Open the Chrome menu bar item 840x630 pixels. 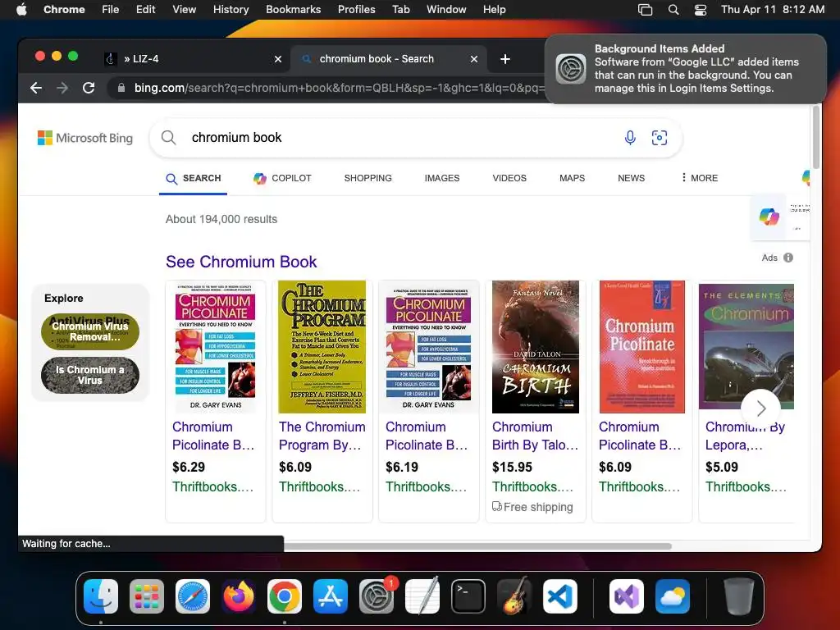point(64,10)
